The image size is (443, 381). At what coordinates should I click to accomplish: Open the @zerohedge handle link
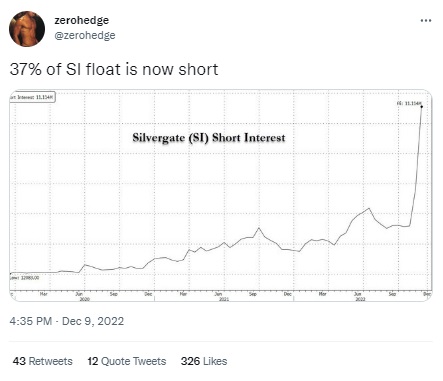85,35
